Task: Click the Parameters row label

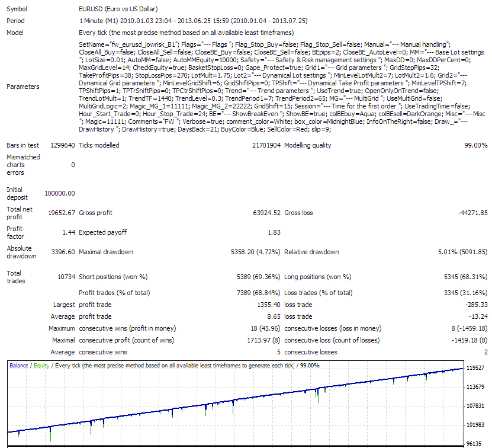Action: coord(23,87)
